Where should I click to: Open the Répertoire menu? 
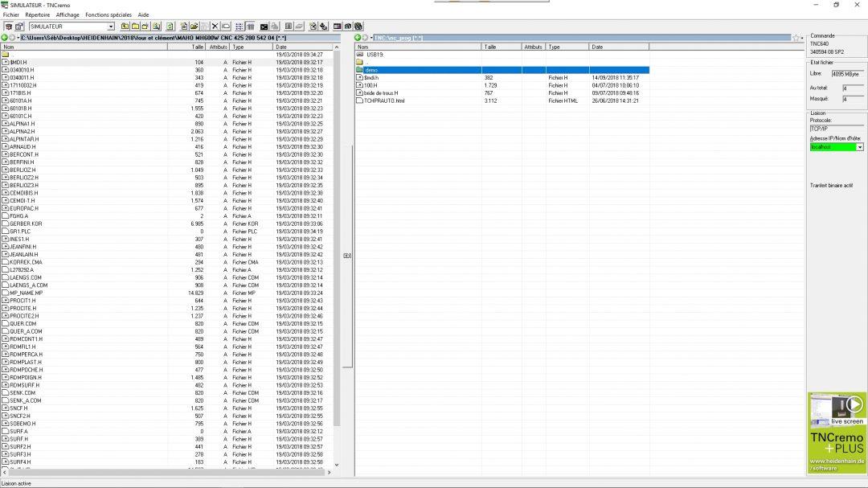coord(37,15)
